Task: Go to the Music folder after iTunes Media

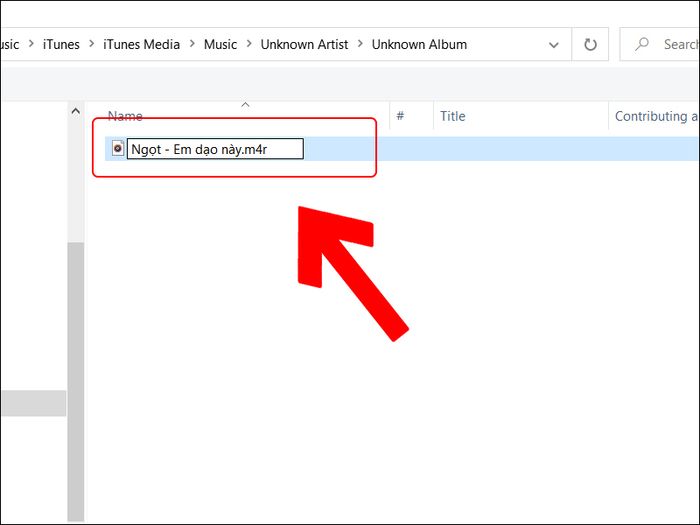Action: pyautogui.click(x=220, y=45)
